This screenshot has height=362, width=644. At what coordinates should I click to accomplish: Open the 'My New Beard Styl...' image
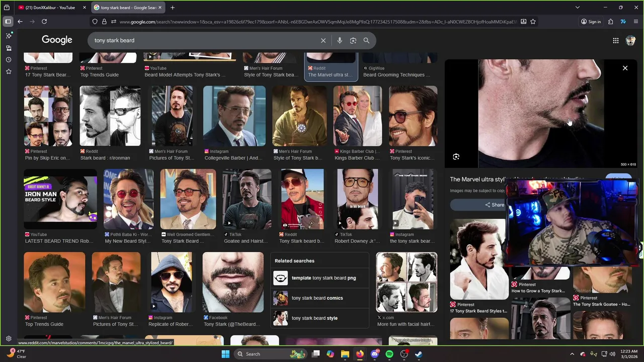pos(129,199)
